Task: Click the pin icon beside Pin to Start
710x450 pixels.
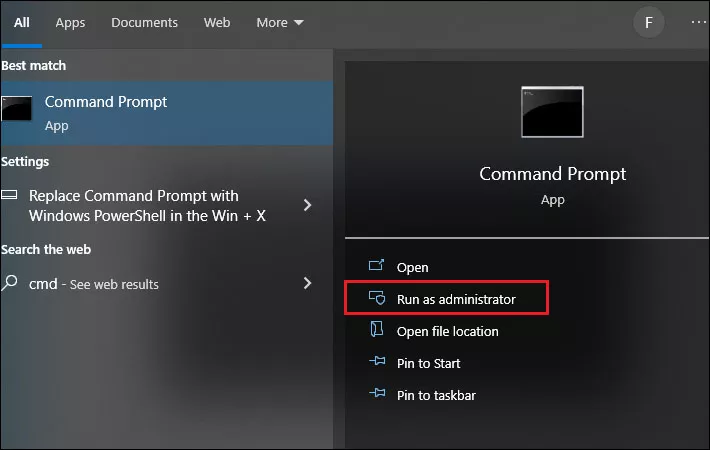Action: 377,361
